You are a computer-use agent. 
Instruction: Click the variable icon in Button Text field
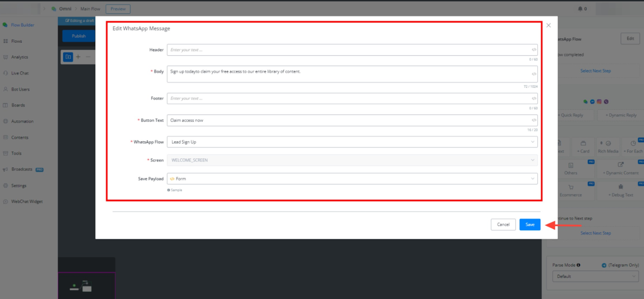coord(534,120)
